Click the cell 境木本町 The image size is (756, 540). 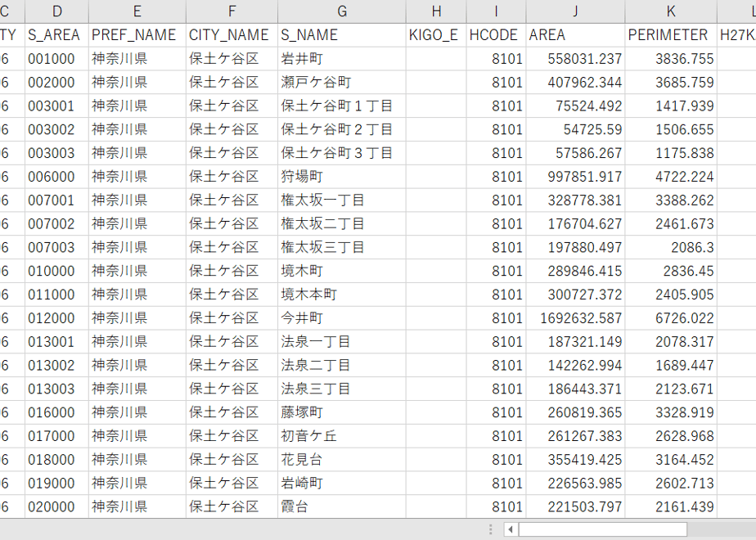[x=342, y=295]
